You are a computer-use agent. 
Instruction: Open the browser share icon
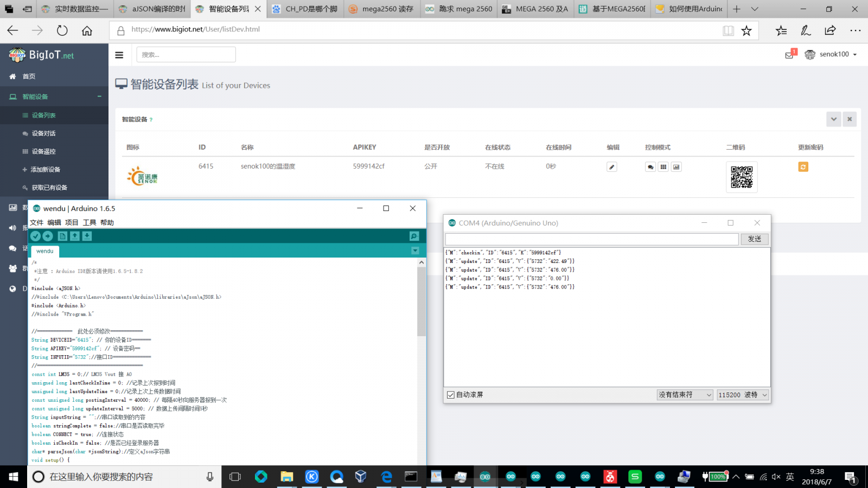click(x=830, y=30)
